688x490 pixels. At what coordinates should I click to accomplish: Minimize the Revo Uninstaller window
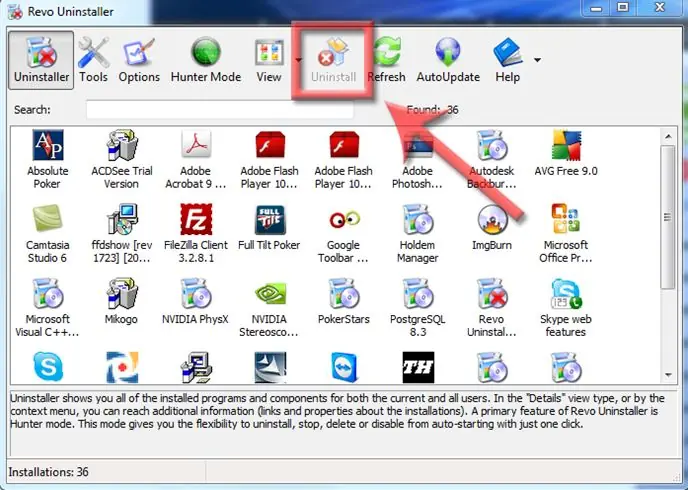(595, 7)
